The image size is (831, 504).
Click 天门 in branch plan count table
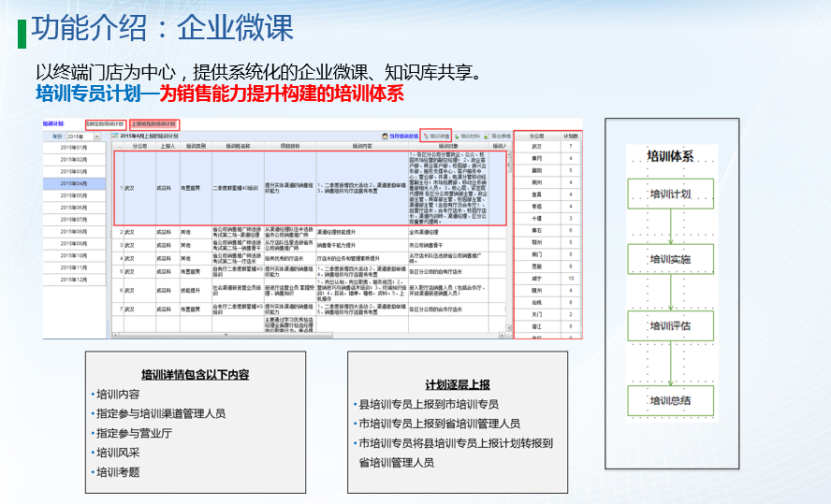(x=537, y=314)
